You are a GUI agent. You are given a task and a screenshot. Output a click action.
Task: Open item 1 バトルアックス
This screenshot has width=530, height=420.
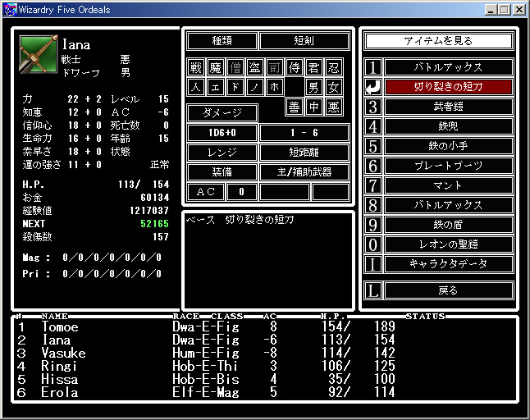[x=448, y=67]
